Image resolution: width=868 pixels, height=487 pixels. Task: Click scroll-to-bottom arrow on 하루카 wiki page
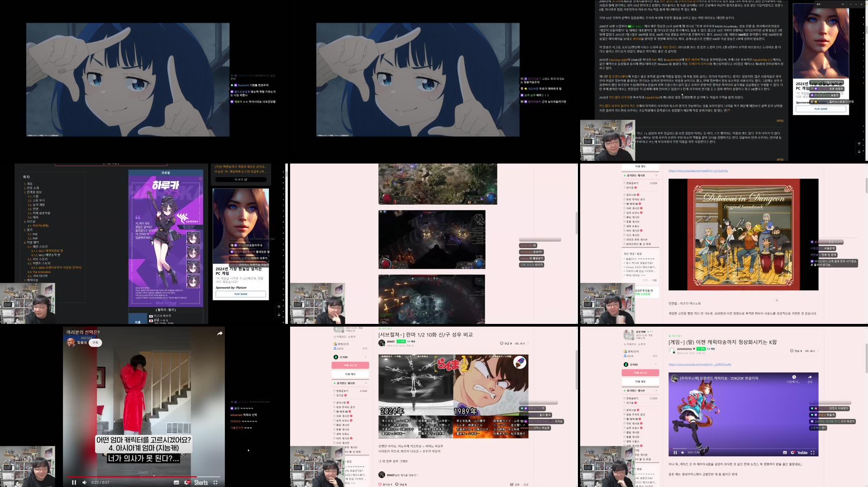[279, 314]
